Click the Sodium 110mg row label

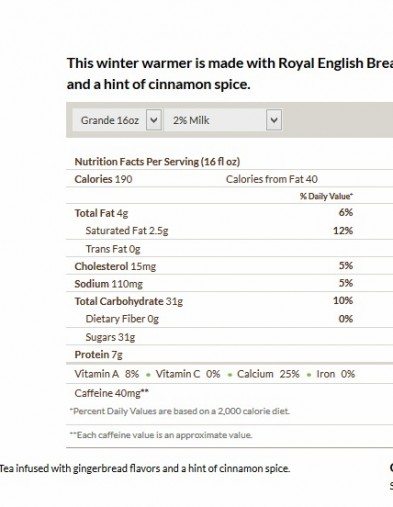point(108,284)
